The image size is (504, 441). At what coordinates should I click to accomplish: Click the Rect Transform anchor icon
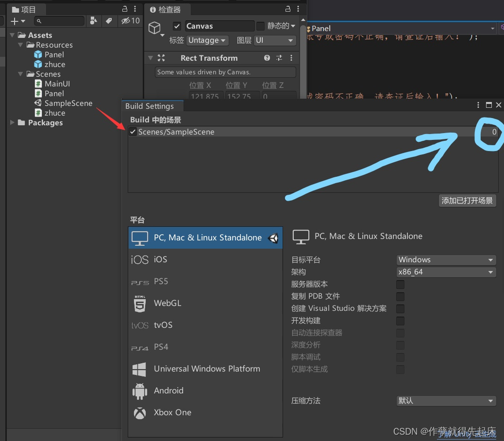pyautogui.click(x=161, y=58)
